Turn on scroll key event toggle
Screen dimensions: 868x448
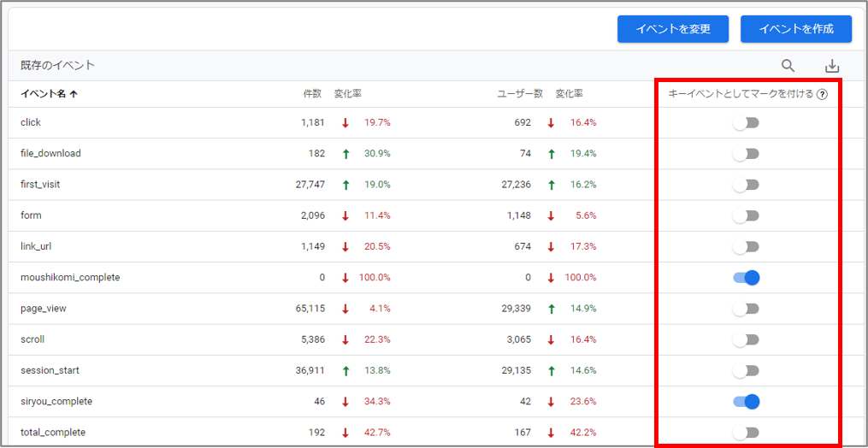coord(746,339)
